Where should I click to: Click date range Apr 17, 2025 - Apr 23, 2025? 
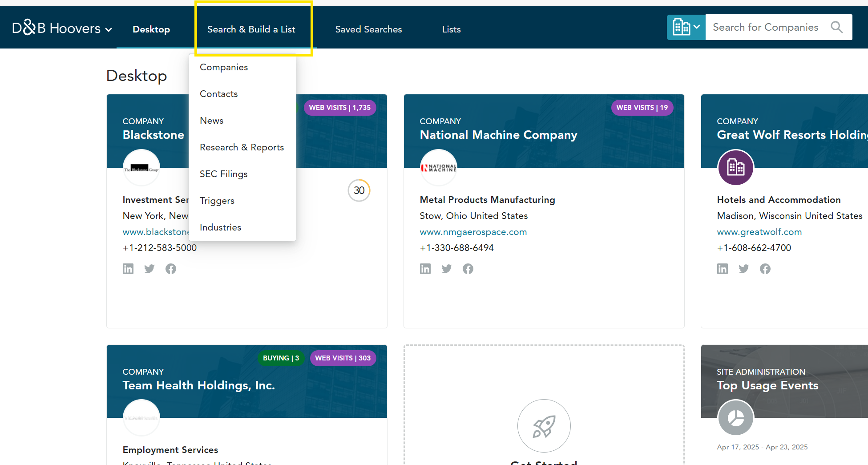click(762, 447)
